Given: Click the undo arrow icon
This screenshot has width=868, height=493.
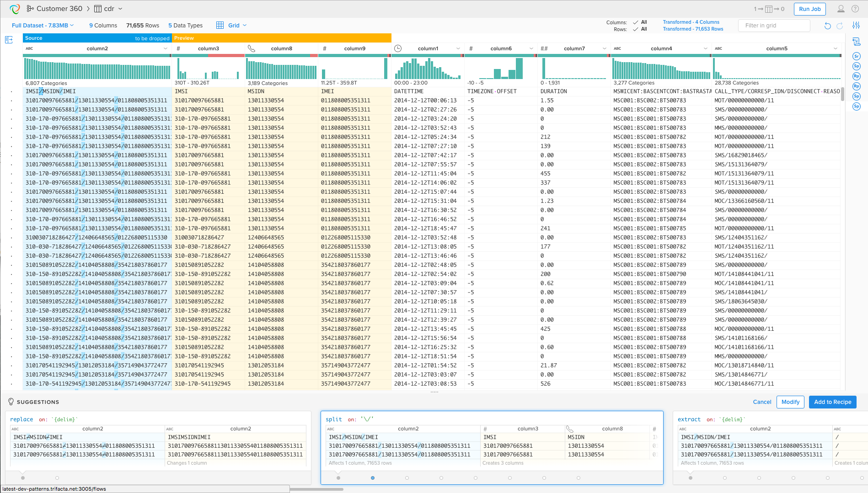Looking at the screenshot, I should click(x=828, y=26).
